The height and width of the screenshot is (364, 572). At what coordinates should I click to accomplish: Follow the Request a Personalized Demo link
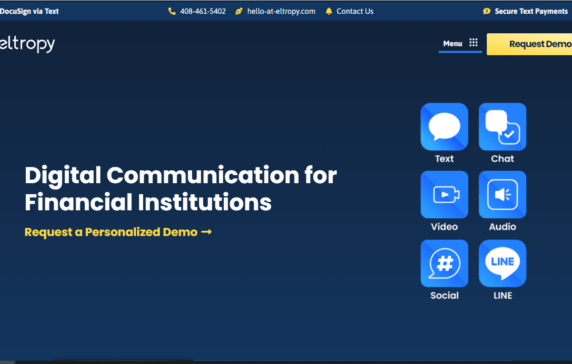click(x=118, y=232)
